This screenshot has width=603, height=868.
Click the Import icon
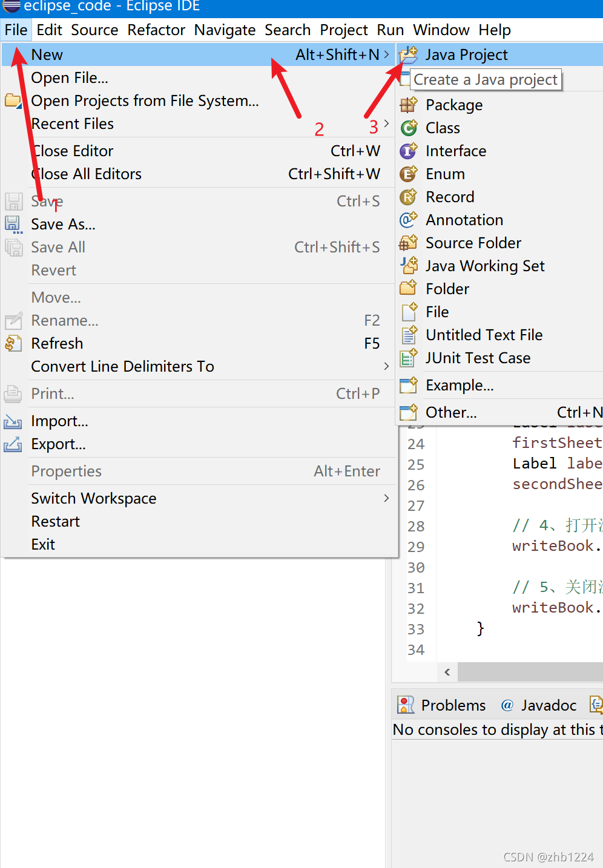point(13,421)
